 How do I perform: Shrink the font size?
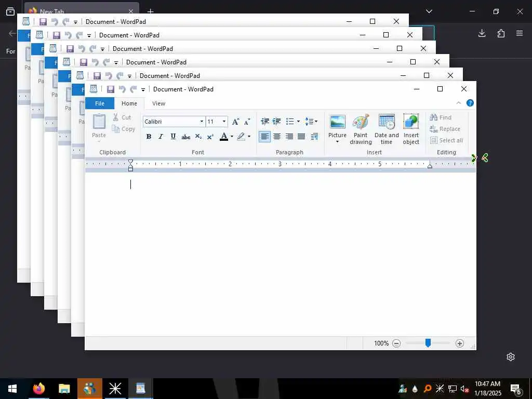[x=247, y=122]
